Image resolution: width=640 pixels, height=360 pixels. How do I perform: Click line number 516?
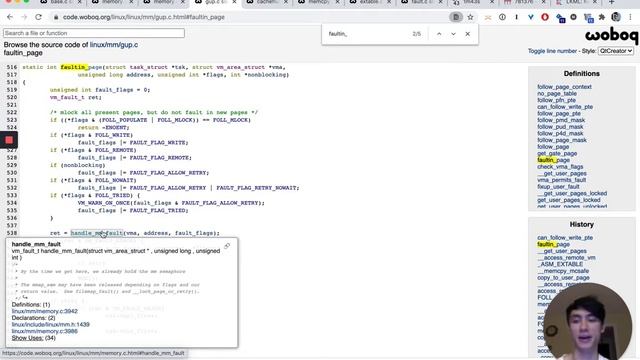[x=12, y=67]
